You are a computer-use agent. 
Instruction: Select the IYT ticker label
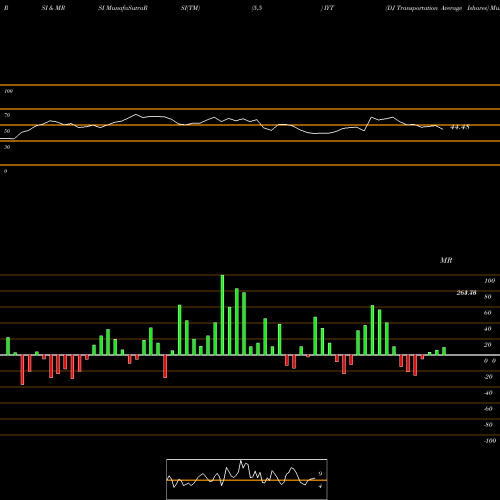coord(329,8)
